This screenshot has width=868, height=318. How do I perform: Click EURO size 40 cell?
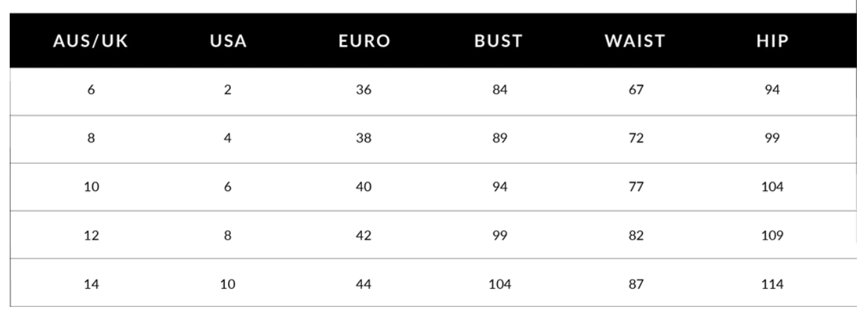click(363, 187)
